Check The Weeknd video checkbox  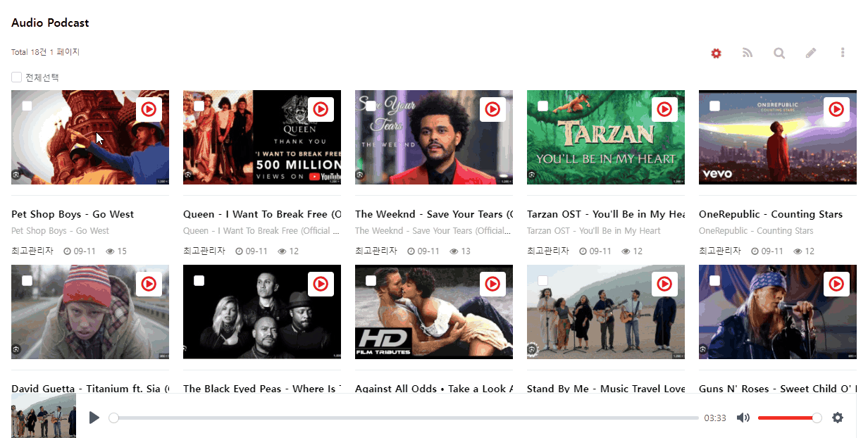tap(371, 106)
